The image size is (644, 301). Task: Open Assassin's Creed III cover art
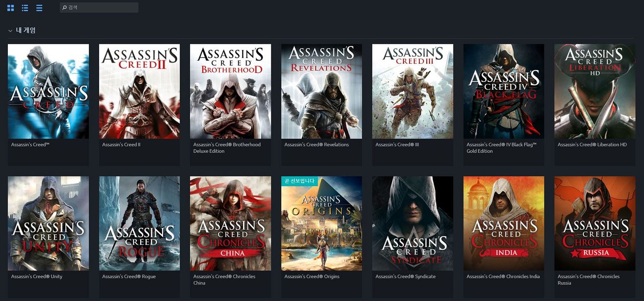[x=413, y=91]
